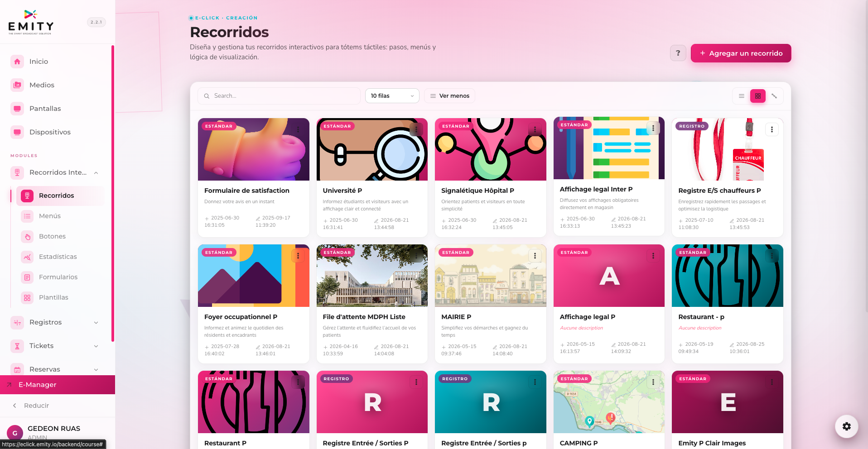Open the Botones submenu item
Image resolution: width=868 pixels, height=449 pixels.
(52, 236)
